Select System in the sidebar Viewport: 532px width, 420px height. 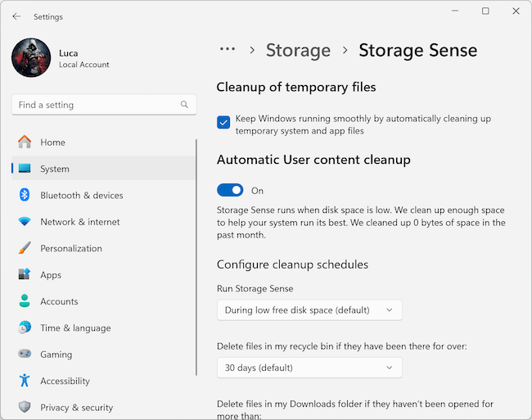pyautogui.click(x=103, y=169)
